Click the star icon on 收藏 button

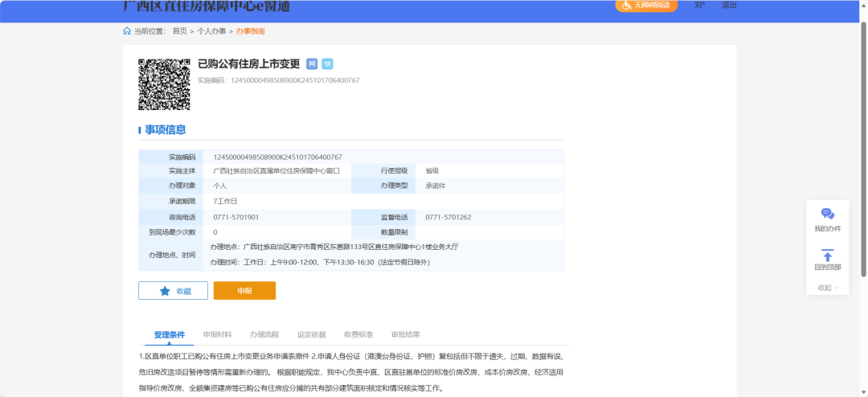[x=165, y=291]
